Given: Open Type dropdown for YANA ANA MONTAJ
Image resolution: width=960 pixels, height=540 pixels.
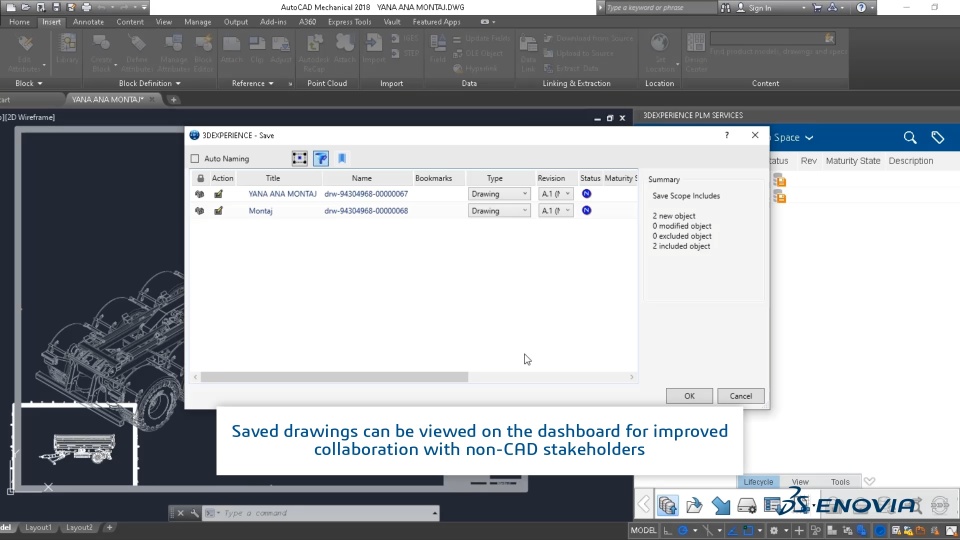Looking at the screenshot, I should [x=499, y=194].
